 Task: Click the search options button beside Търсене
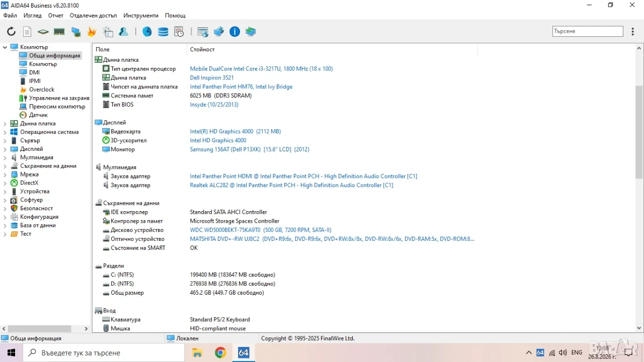point(633,31)
